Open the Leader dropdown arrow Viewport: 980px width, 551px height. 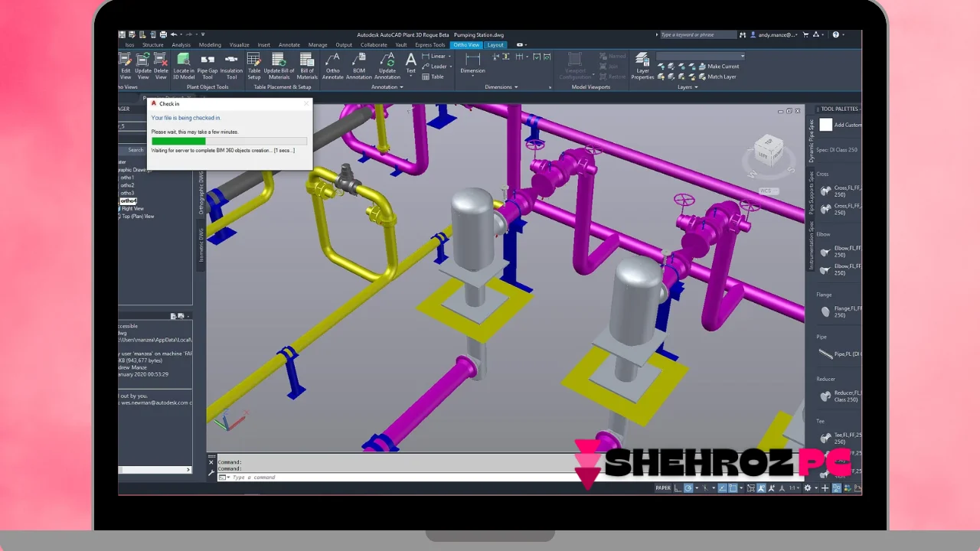tap(451, 67)
